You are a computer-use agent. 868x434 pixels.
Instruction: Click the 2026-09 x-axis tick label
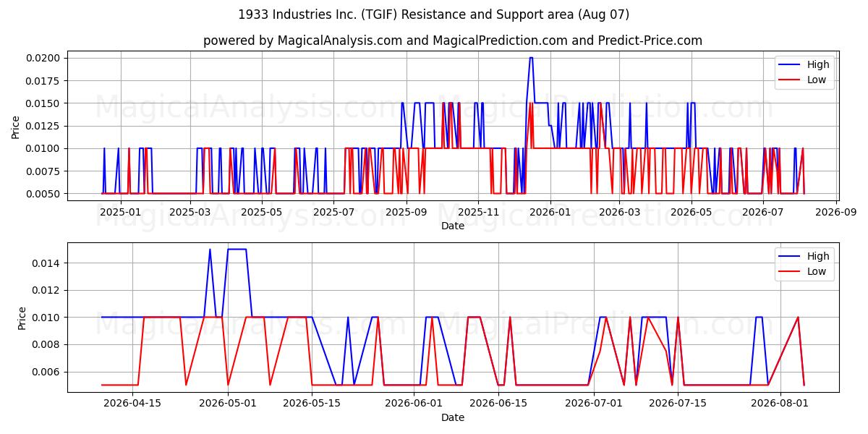(x=836, y=212)
